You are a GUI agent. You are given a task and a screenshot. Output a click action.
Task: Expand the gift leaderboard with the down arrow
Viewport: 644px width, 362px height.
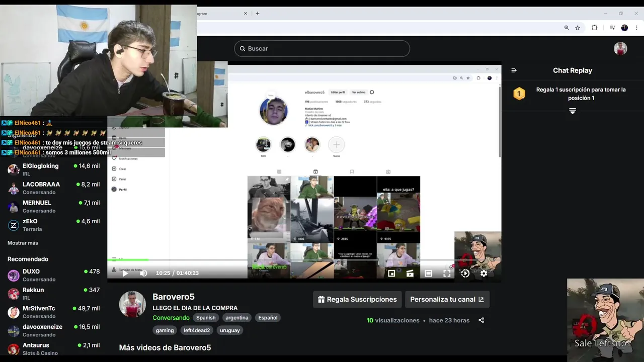click(x=573, y=111)
